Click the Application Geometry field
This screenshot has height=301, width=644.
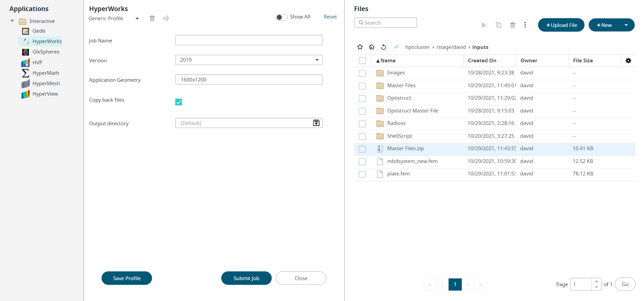tap(249, 79)
